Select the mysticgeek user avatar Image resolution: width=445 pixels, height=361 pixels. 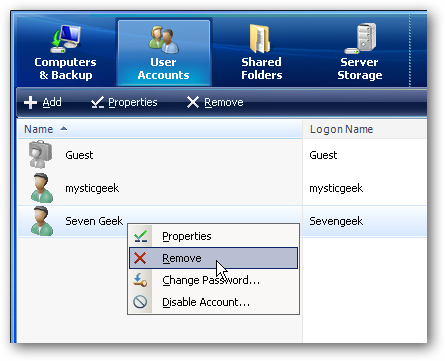pyautogui.click(x=42, y=188)
